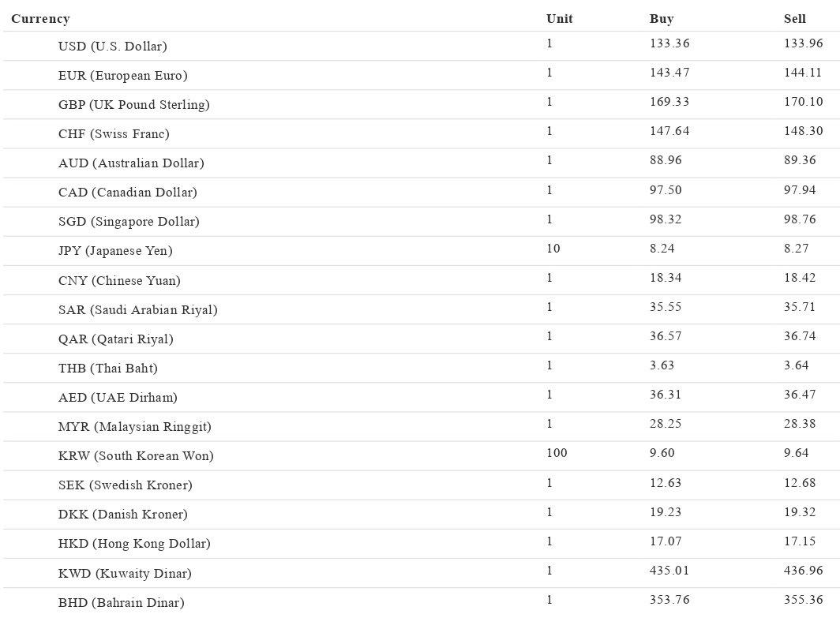This screenshot has width=840, height=629.
Task: Click SGD (Singapore Dollar) currency name
Action: click(x=129, y=222)
